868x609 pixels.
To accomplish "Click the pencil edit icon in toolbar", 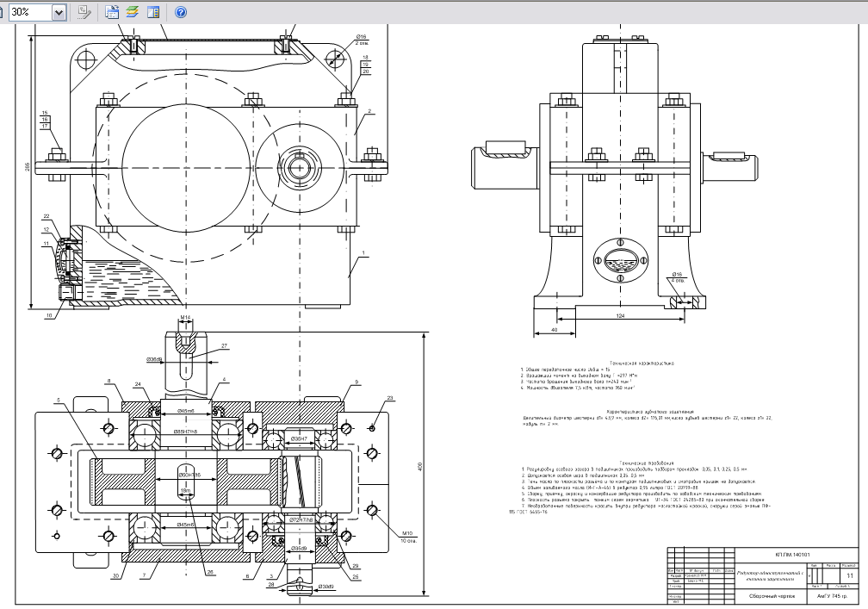I will point(84,12).
